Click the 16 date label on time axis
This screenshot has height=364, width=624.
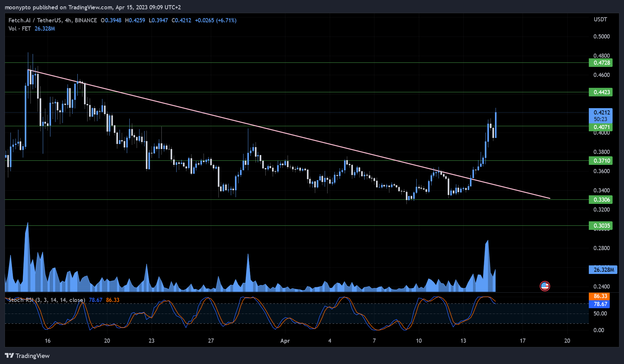pos(48,341)
